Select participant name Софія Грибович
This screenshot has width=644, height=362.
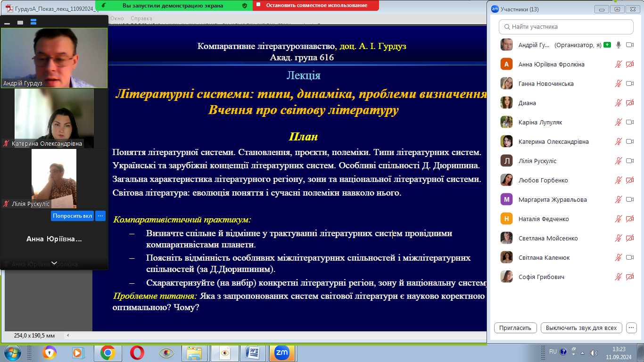click(x=541, y=277)
